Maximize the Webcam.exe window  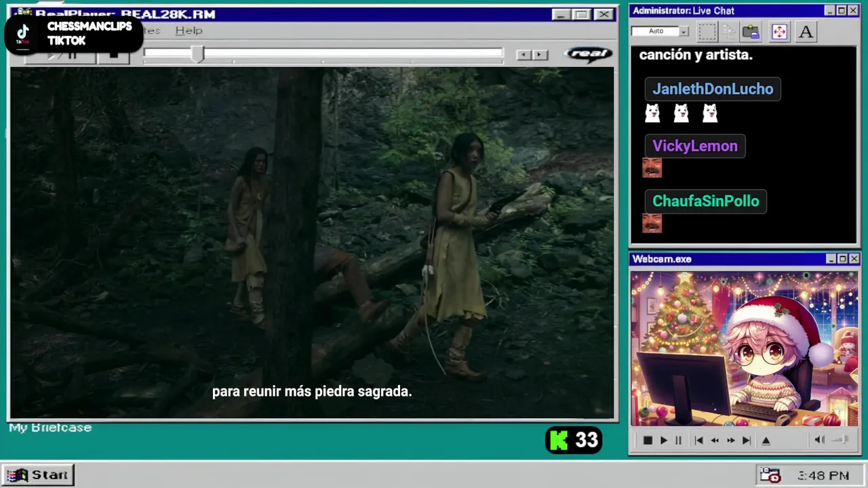click(x=842, y=259)
